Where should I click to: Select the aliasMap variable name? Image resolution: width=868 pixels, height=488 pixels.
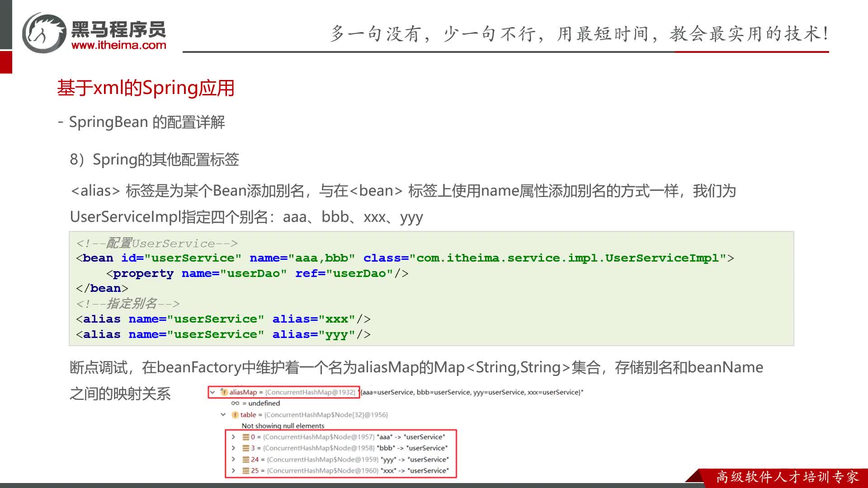[x=243, y=392]
